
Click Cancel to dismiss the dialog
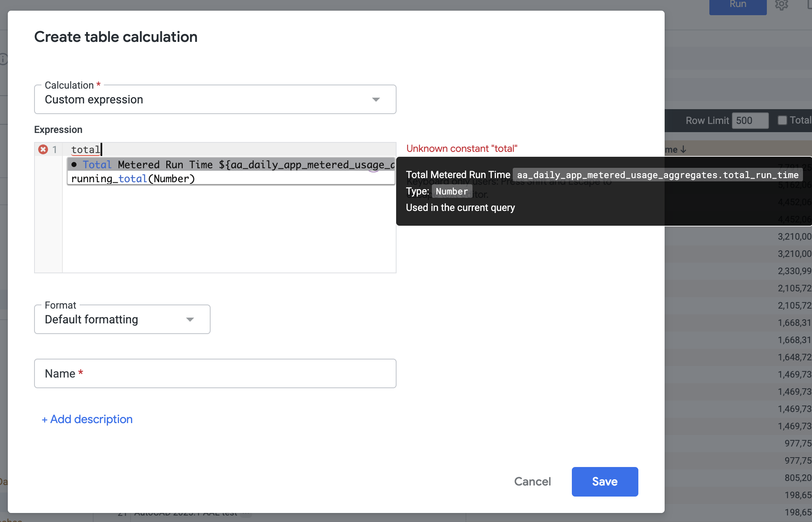pyautogui.click(x=532, y=481)
